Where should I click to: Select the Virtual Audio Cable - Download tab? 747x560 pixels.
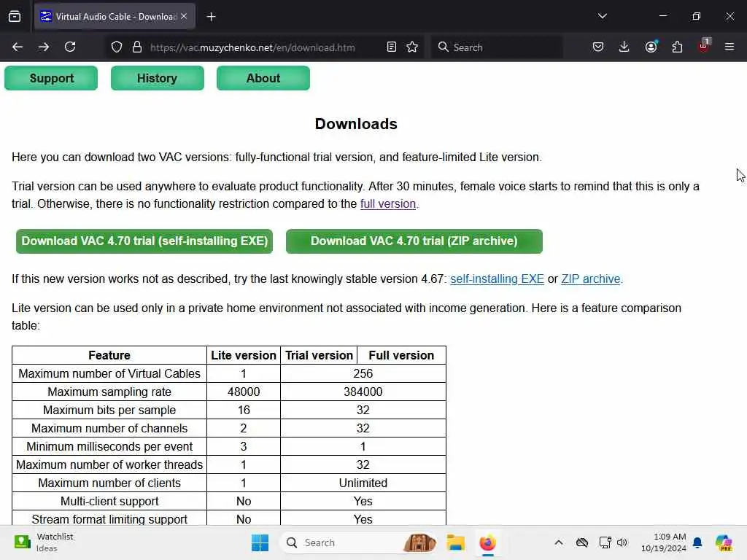(x=115, y=16)
